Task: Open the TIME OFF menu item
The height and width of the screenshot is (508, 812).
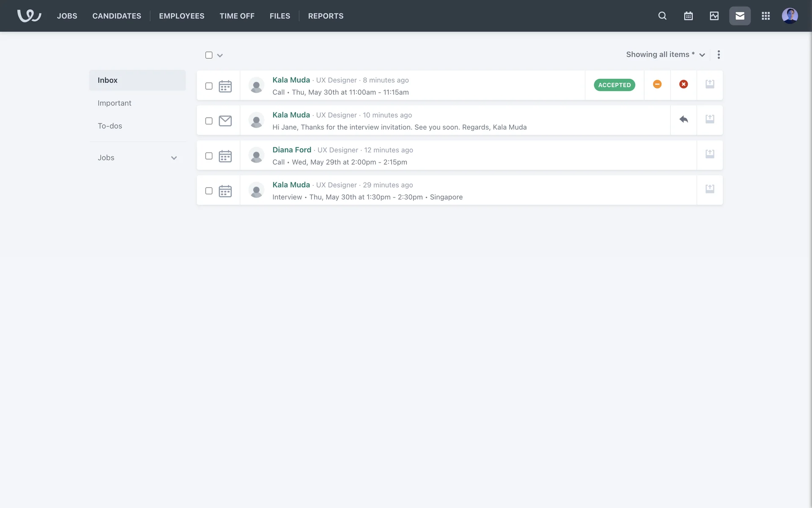Action: [x=237, y=16]
